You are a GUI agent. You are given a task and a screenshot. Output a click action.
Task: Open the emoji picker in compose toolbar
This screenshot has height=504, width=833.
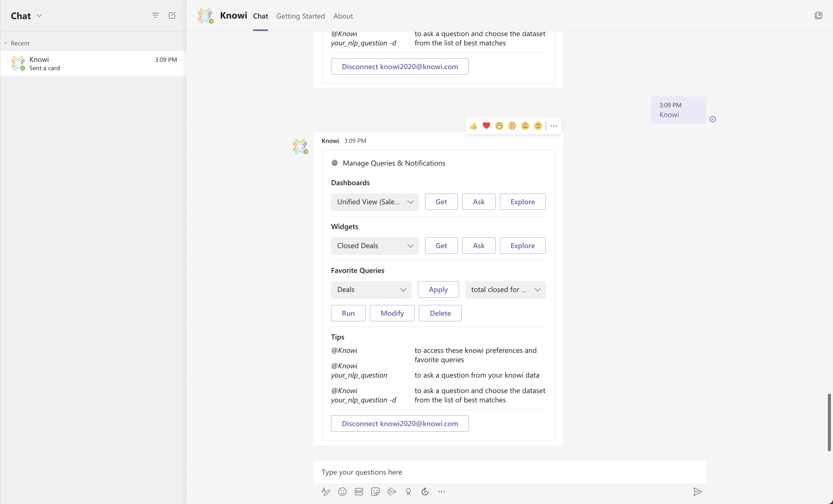point(342,492)
